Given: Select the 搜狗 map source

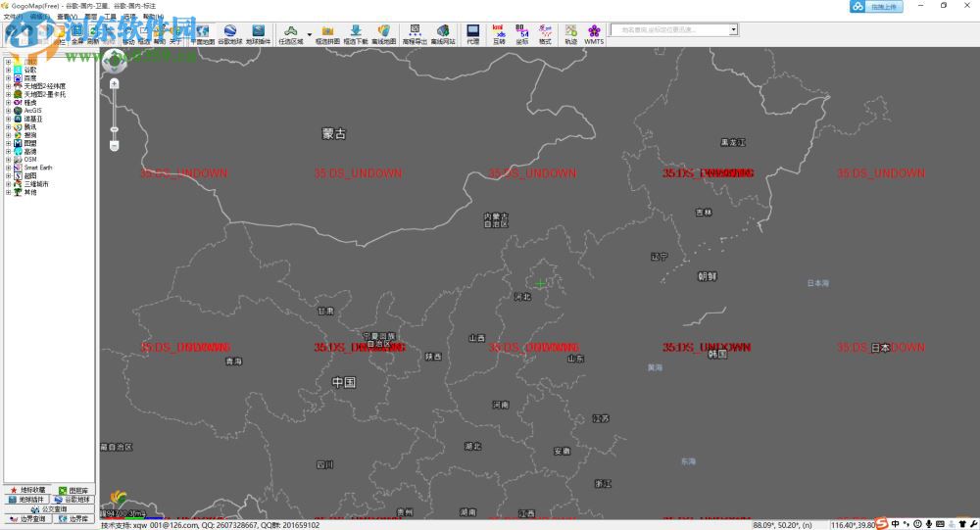Looking at the screenshot, I should [x=30, y=135].
